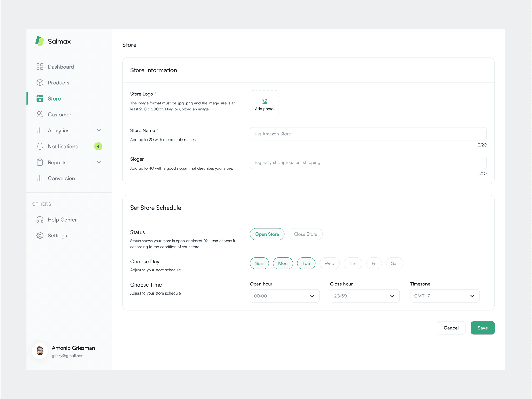Click the Notifications bell icon
Viewport: 532px width, 399px height.
40,146
